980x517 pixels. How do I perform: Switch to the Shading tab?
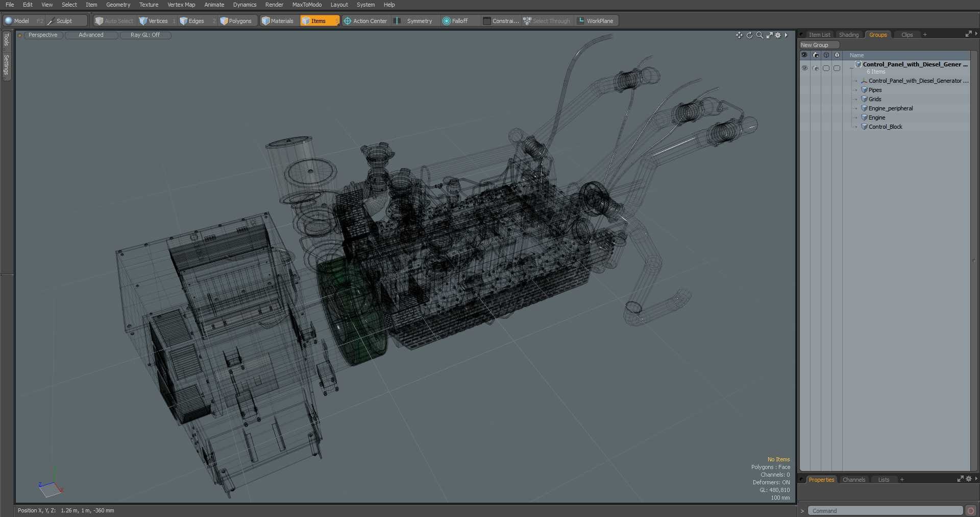point(849,35)
